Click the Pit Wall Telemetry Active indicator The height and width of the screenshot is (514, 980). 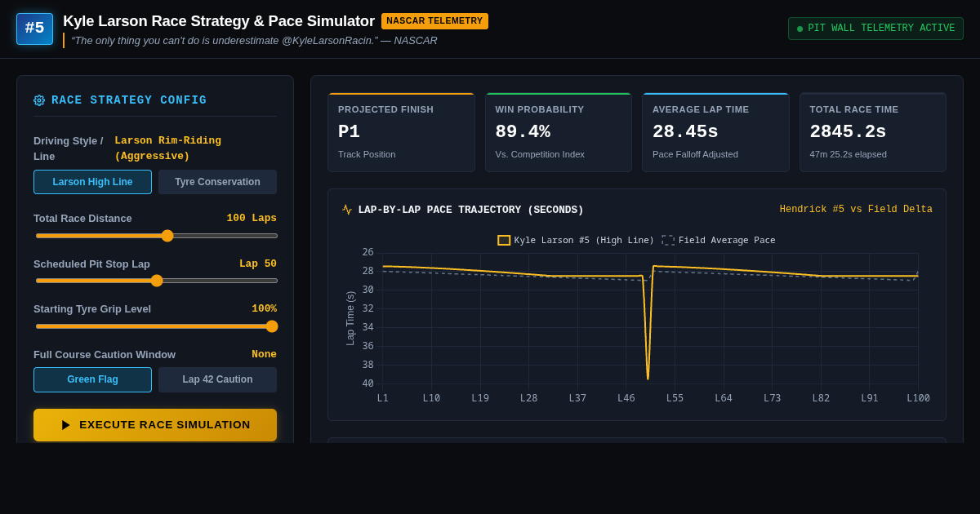875,29
